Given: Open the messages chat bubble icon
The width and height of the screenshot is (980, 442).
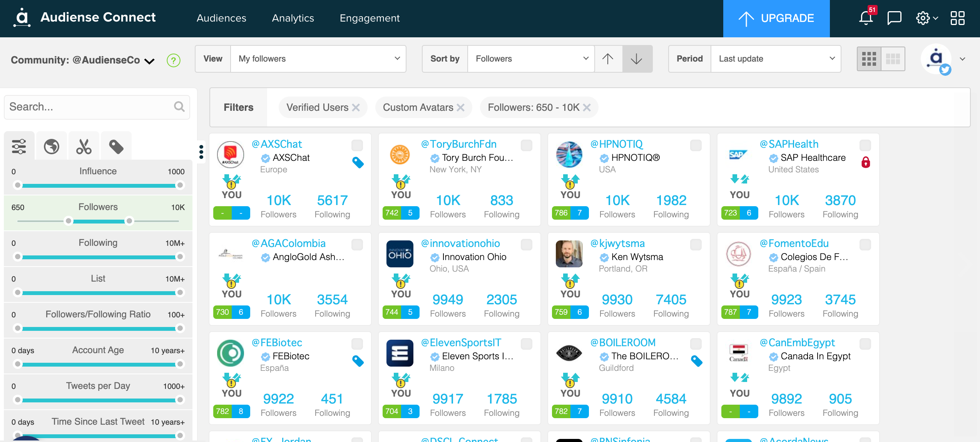Looking at the screenshot, I should (894, 18).
